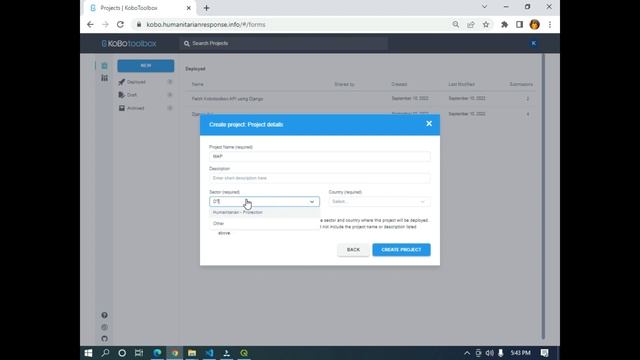
Task: Click the browser reload icon
Action: 120,24
